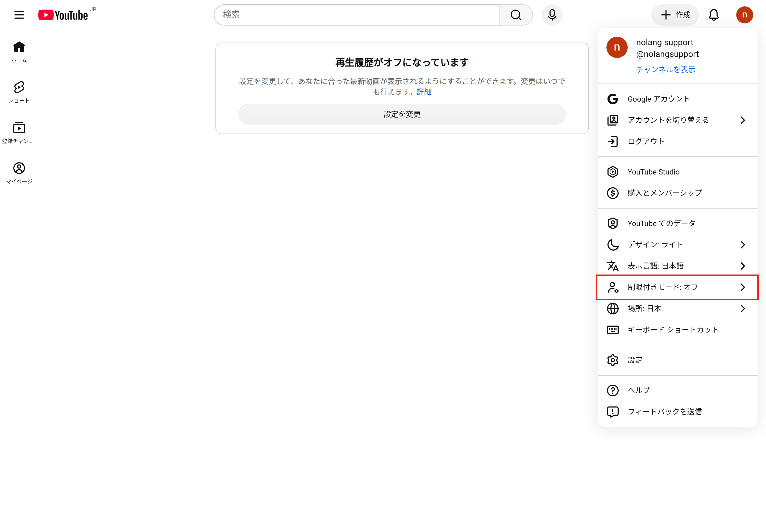Expand 制限付きモード: オフ chevron
This screenshot has height=532, width=766.
pyautogui.click(x=743, y=287)
